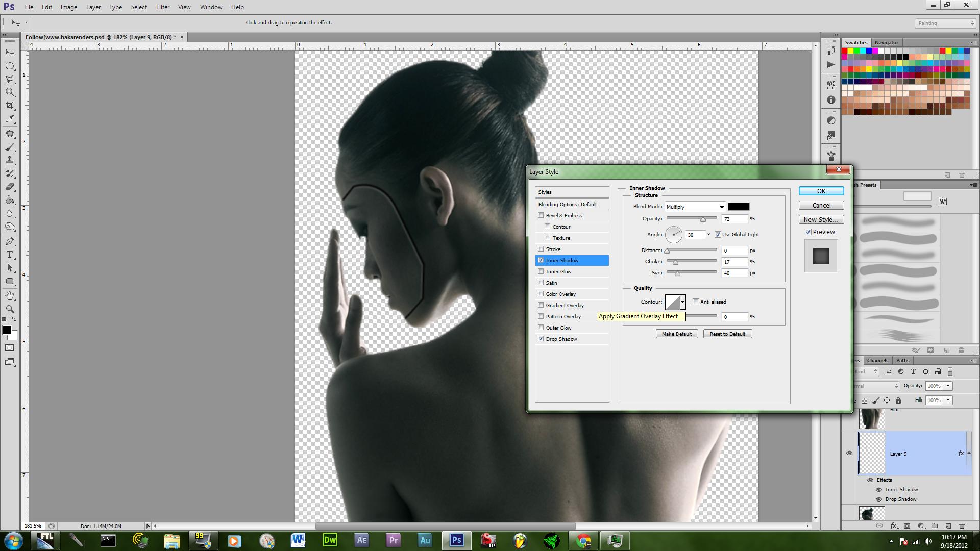Select the Crop tool
The height and width of the screenshot is (551, 980).
point(10,106)
